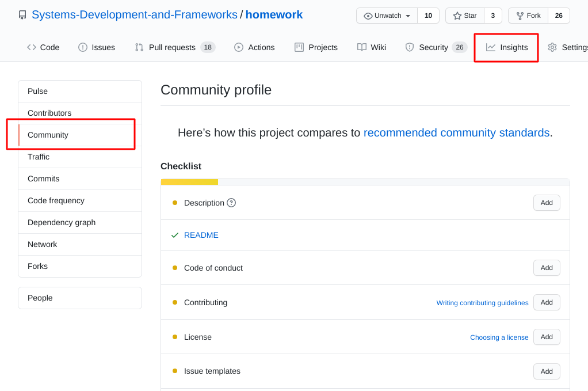
Task: Select Contributors in the sidebar
Action: 80,113
